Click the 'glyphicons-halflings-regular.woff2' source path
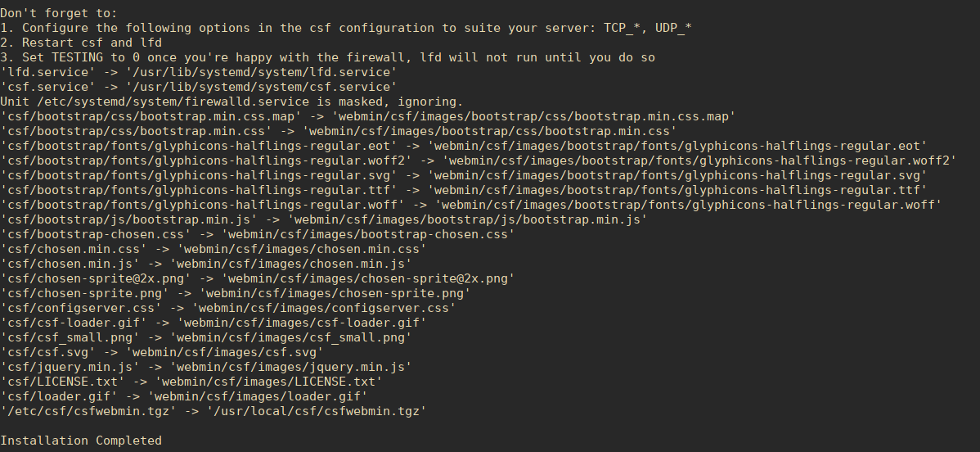 pos(206,160)
